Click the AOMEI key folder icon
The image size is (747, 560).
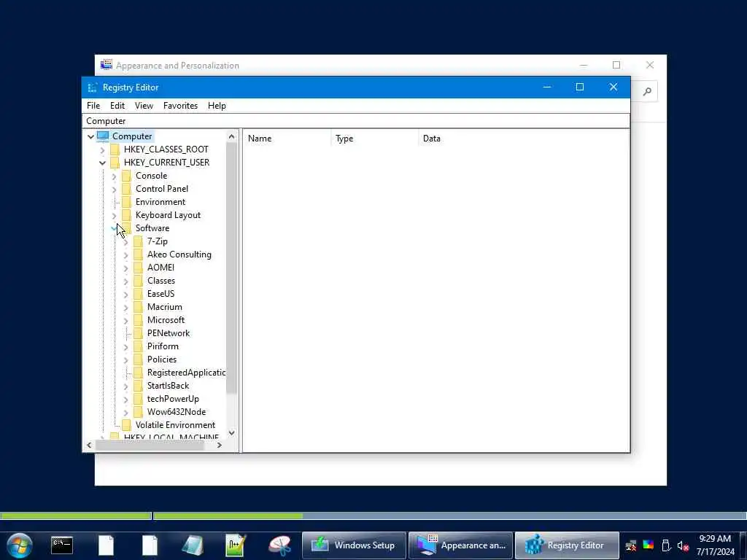tap(138, 268)
